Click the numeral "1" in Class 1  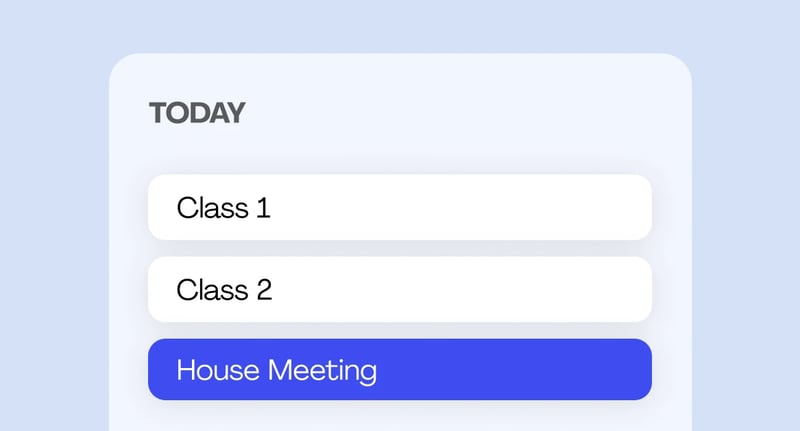click(x=263, y=208)
